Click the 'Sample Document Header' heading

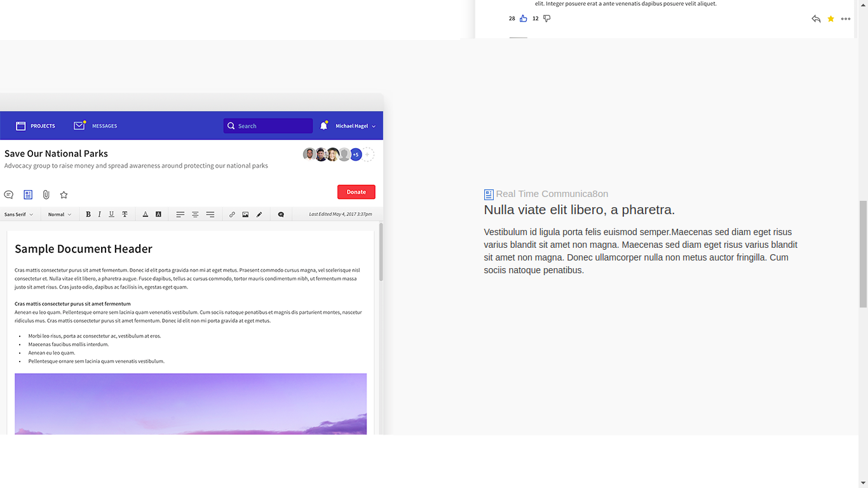tap(83, 249)
